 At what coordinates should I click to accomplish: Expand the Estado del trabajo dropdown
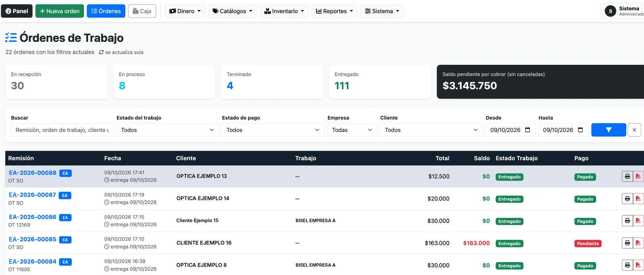[x=167, y=130]
